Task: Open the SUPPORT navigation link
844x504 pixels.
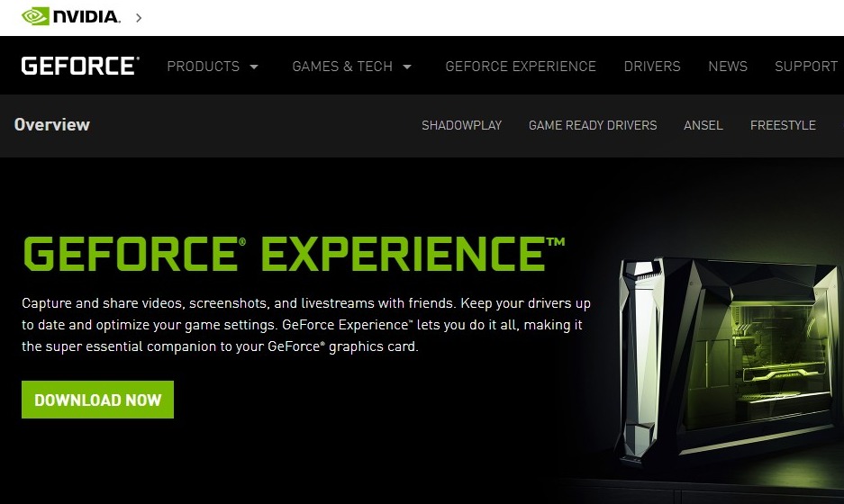Action: click(806, 67)
